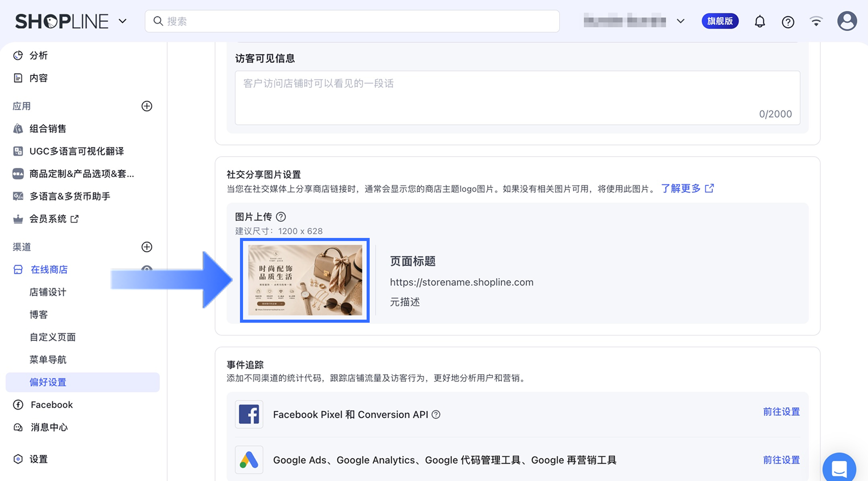Expand the SHOPLINE logo dropdown arrow
The height and width of the screenshot is (481, 868).
123,21
